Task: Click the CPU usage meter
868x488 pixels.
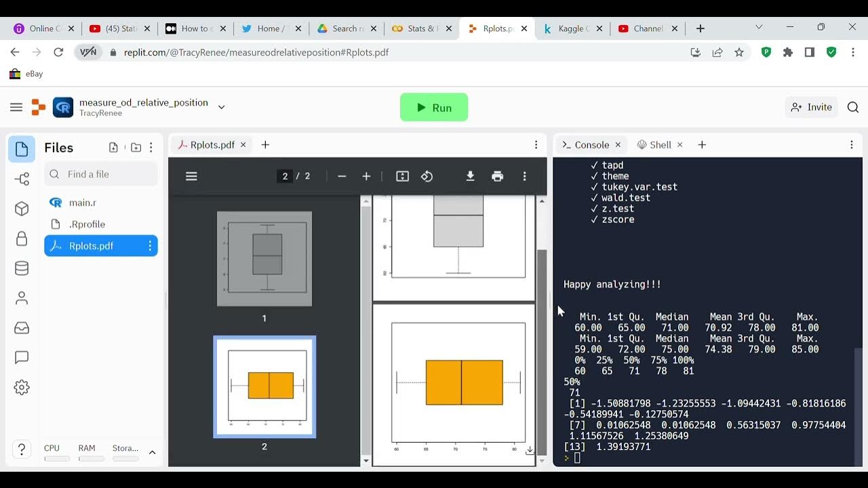Action: coord(57,453)
